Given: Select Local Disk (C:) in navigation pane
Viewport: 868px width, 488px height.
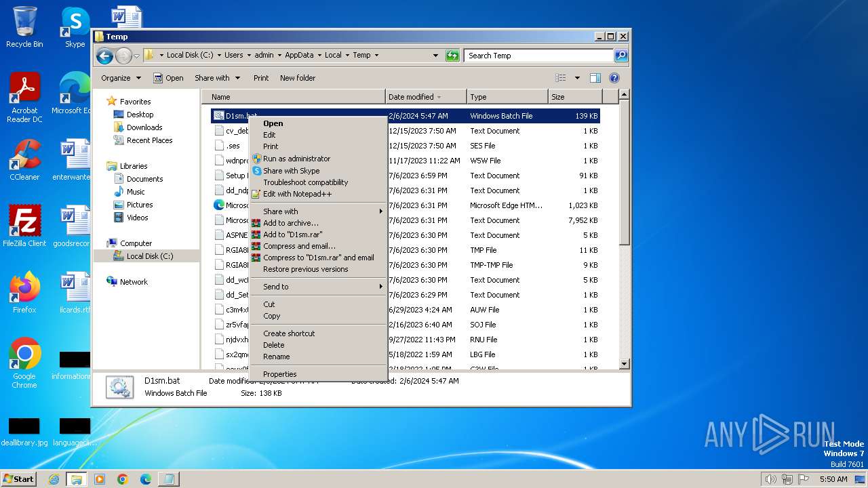Looking at the screenshot, I should click(x=150, y=256).
